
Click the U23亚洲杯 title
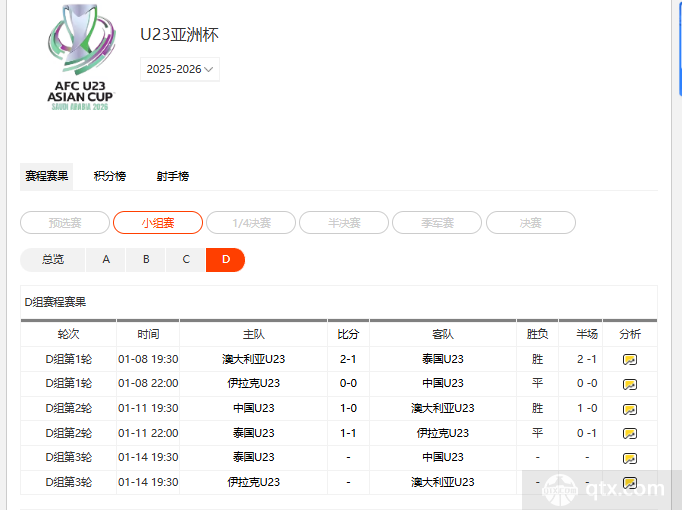click(179, 35)
